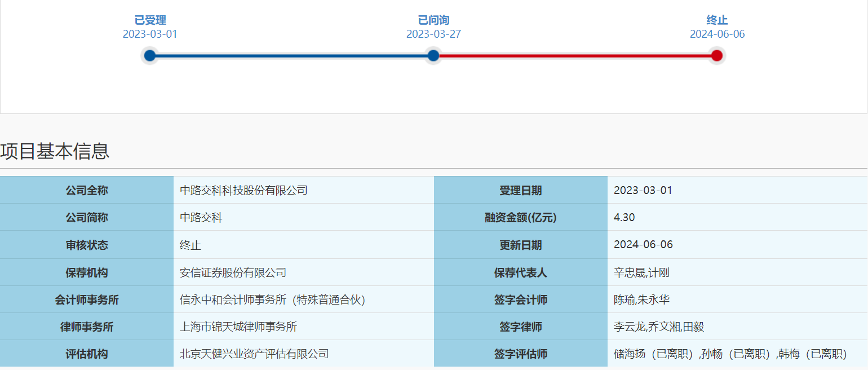Viewport: 868px width, 370px height.
Task: Click the 律师事务所 header cell
Action: point(87,327)
